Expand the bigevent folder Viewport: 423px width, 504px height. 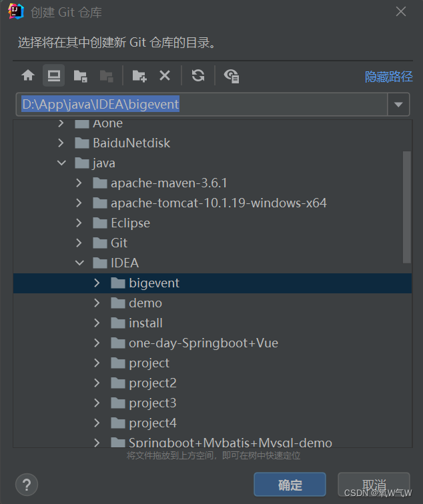point(97,283)
